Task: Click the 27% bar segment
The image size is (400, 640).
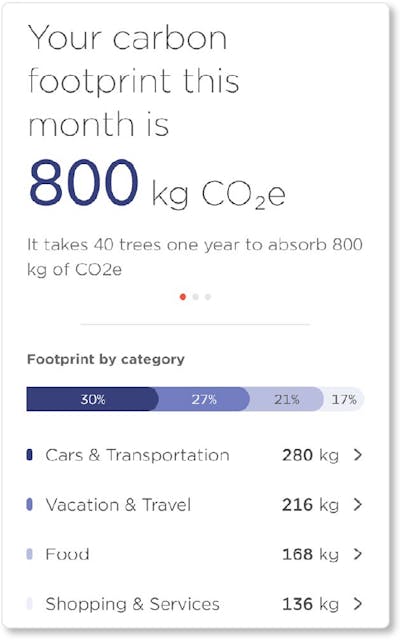Action: click(x=204, y=399)
